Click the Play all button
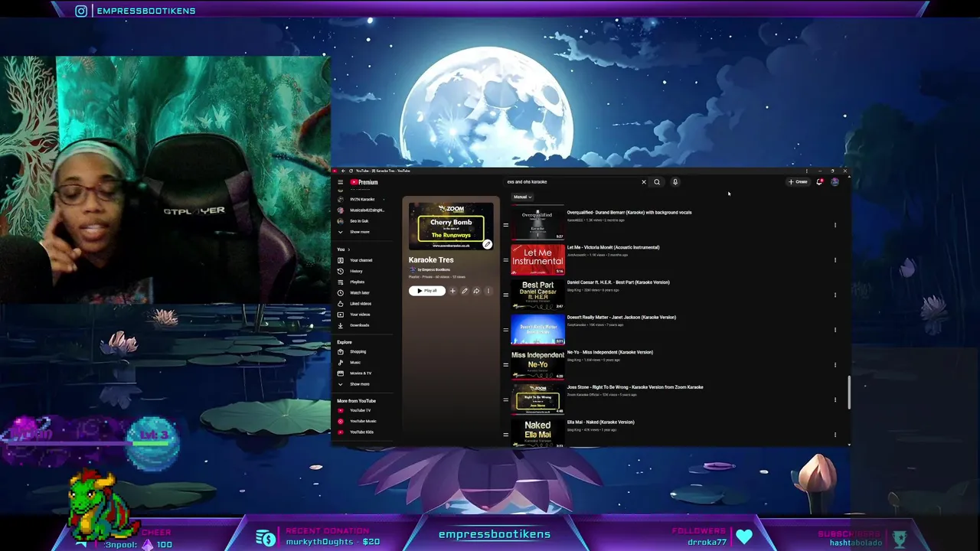This screenshot has width=980, height=551. point(427,291)
